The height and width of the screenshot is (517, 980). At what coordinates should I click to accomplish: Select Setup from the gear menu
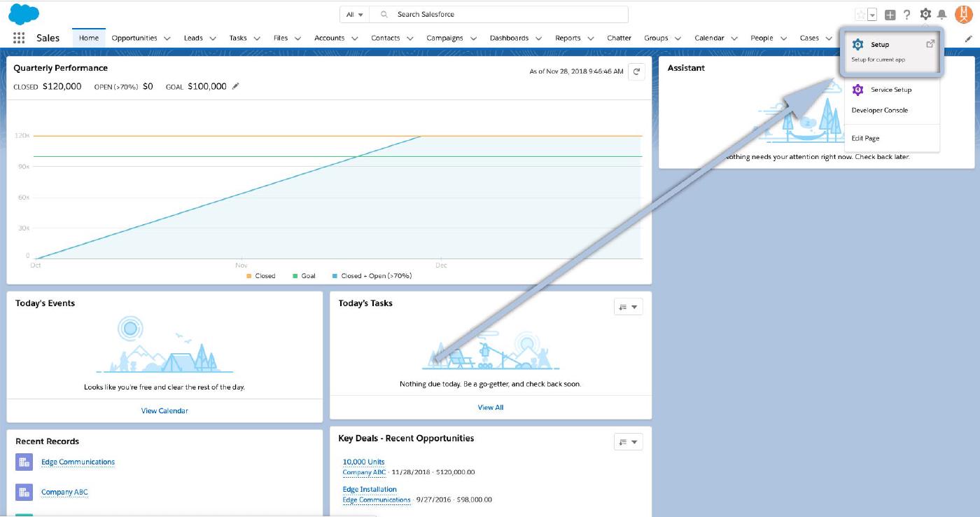tap(880, 45)
